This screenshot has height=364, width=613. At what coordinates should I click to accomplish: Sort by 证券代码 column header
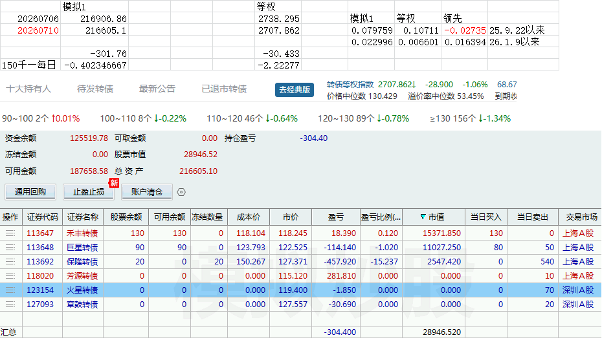click(x=42, y=217)
